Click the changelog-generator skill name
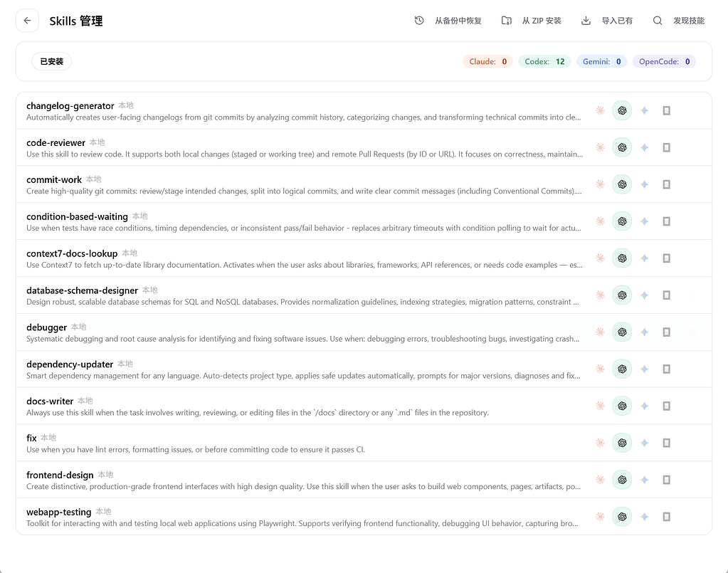The width and height of the screenshot is (728, 573). tap(70, 106)
